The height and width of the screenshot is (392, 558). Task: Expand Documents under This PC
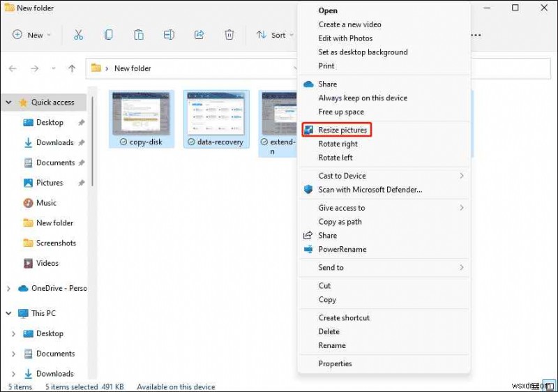coord(13,354)
